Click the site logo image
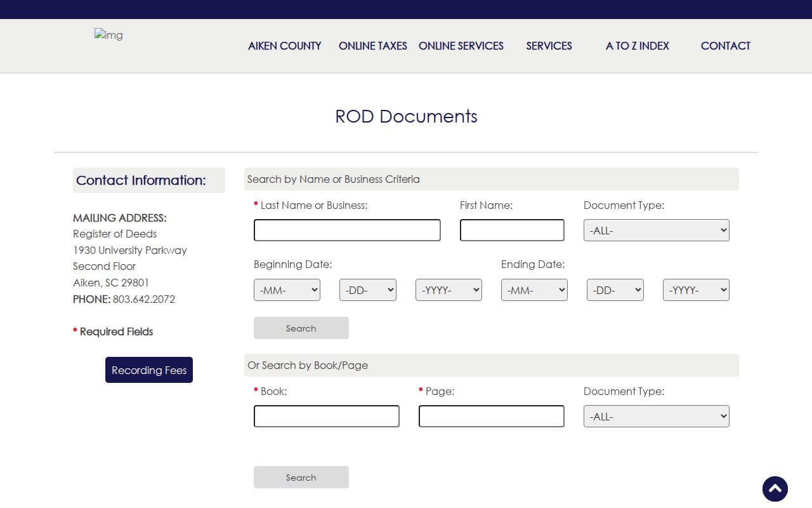Image resolution: width=812 pixels, height=508 pixels. click(x=108, y=35)
